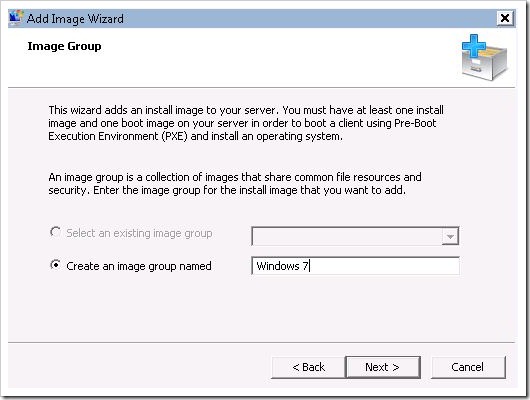Open the existing image group dropdown arrow

450,236
